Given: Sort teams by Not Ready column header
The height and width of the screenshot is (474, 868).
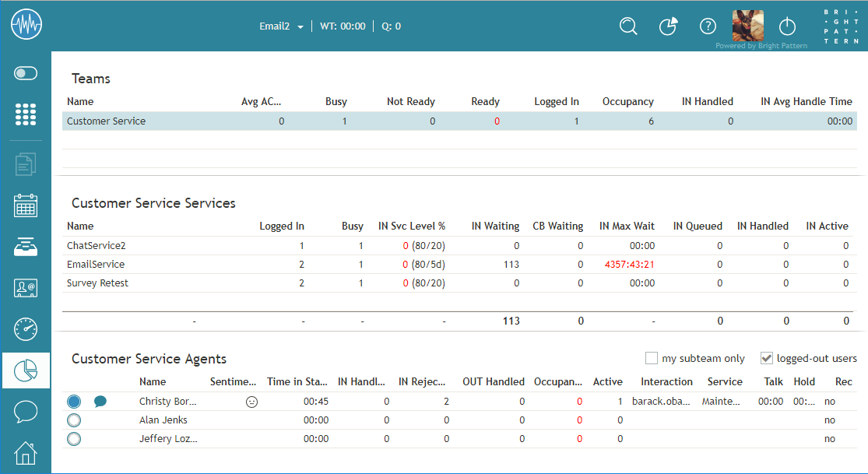Looking at the screenshot, I should pos(411,101).
